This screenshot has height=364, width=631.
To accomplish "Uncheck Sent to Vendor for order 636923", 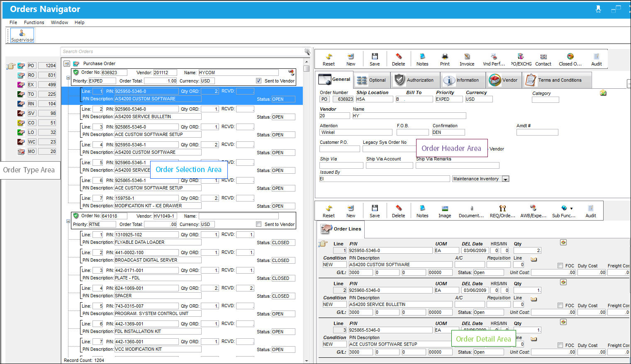I will click(x=258, y=81).
